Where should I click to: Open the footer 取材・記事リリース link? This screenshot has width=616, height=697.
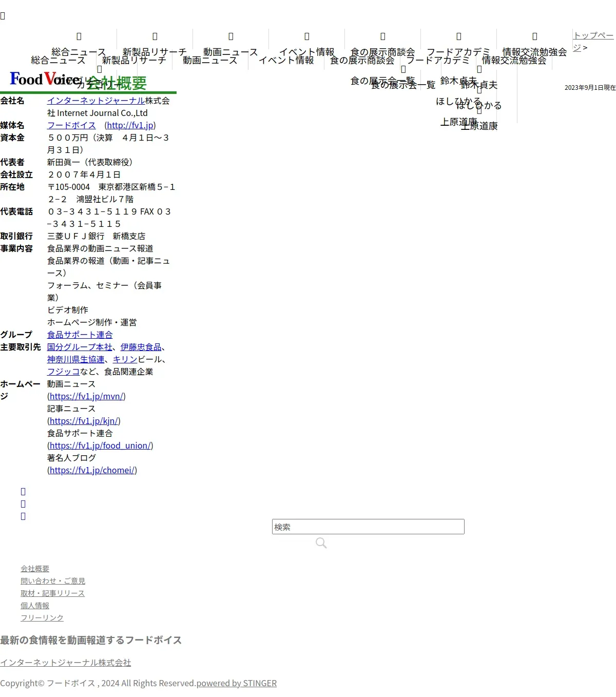[x=52, y=593]
